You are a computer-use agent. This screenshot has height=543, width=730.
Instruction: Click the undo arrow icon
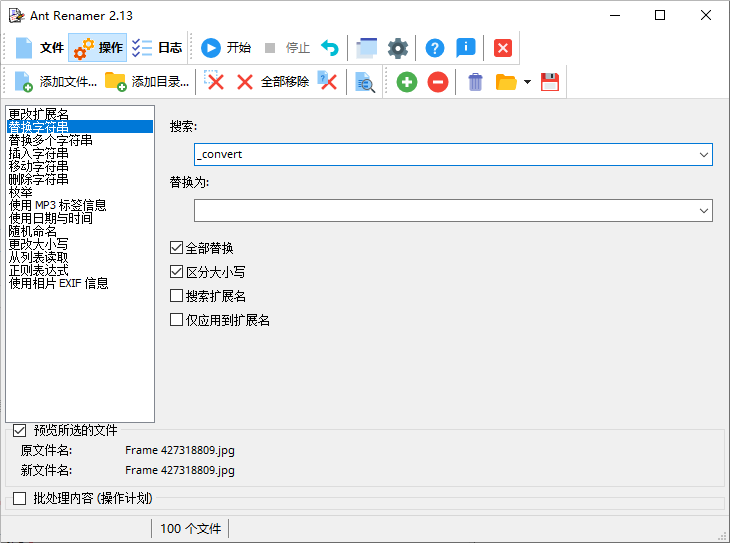coord(330,48)
